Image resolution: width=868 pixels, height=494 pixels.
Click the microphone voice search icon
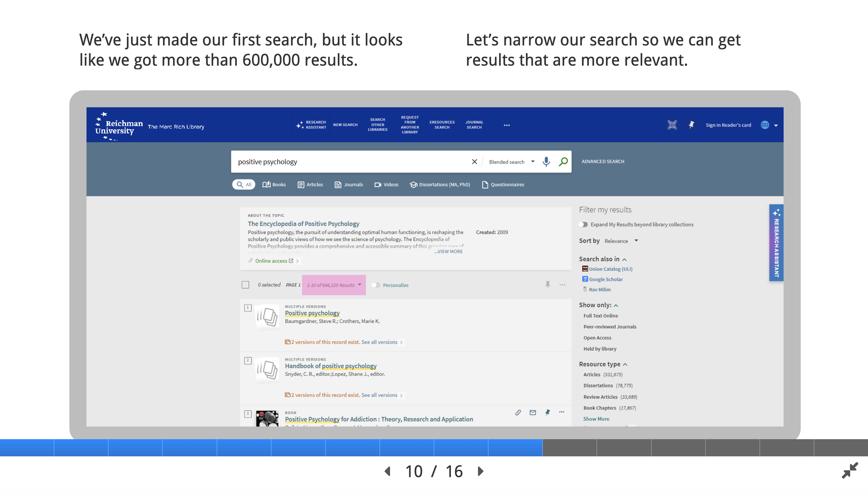546,161
